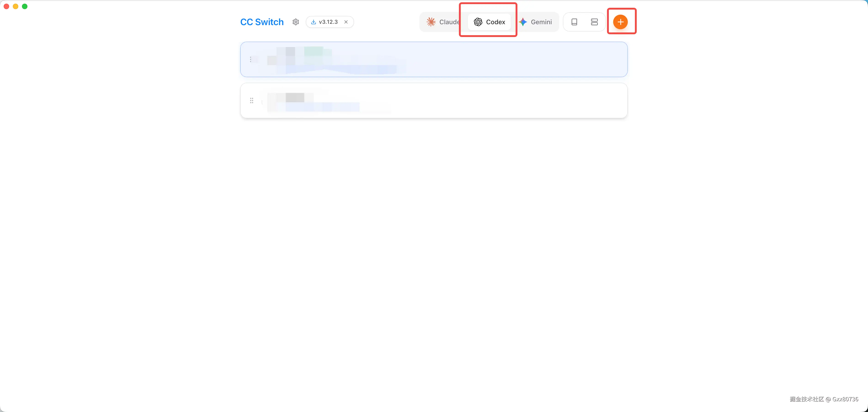Click the download arrow beside v3.12.3

[x=313, y=22]
